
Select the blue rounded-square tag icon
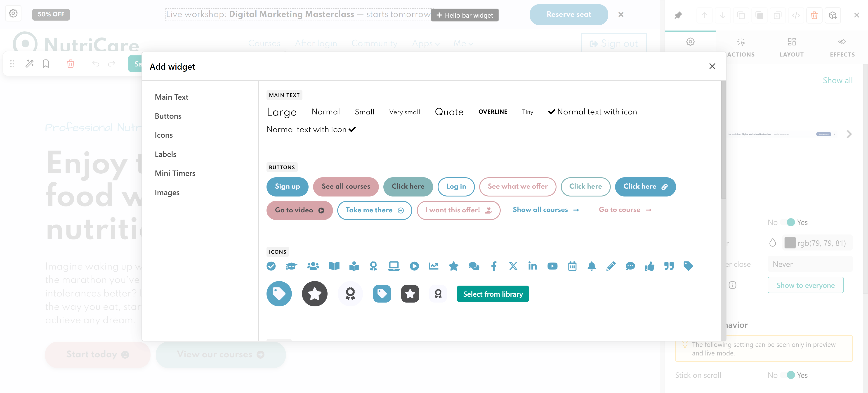pos(382,294)
